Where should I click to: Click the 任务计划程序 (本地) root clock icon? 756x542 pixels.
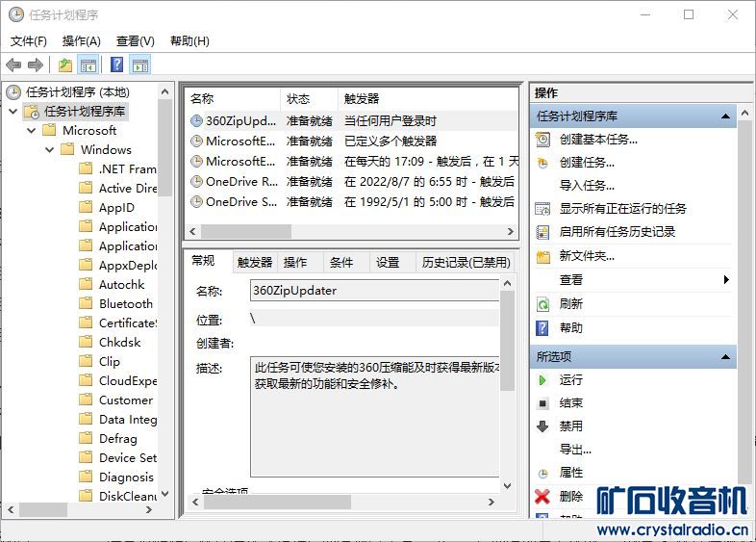(x=13, y=91)
